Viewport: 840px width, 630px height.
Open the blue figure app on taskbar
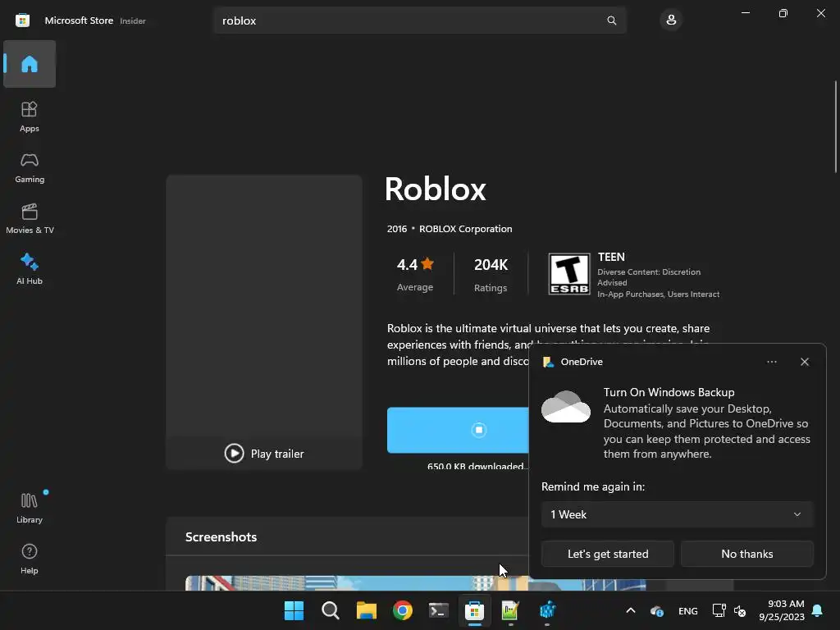coord(547,610)
